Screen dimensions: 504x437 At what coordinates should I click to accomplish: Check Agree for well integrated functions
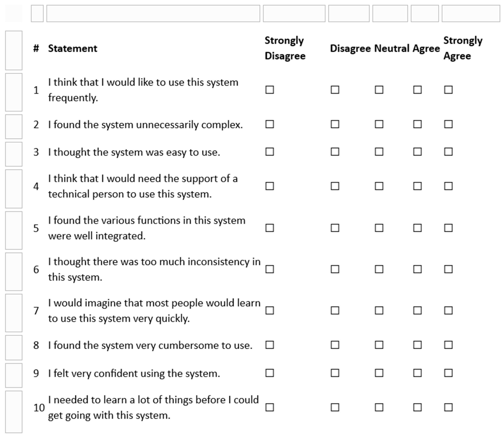[417, 228]
